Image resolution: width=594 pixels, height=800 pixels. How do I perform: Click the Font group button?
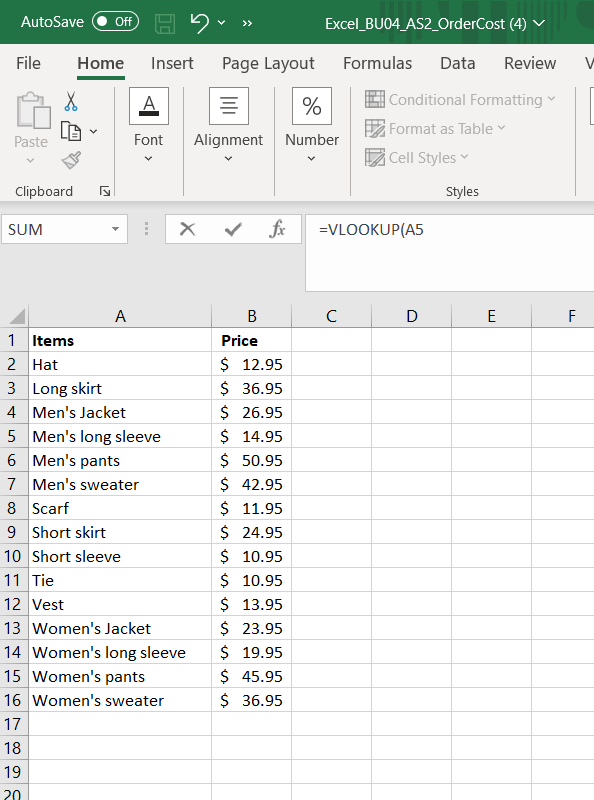pyautogui.click(x=148, y=126)
